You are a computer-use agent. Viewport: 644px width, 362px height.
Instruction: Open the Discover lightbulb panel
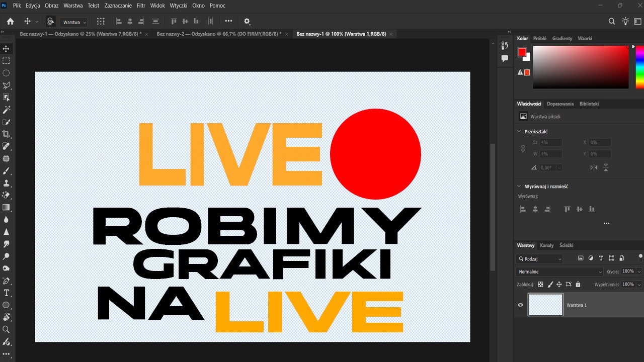[x=625, y=21]
